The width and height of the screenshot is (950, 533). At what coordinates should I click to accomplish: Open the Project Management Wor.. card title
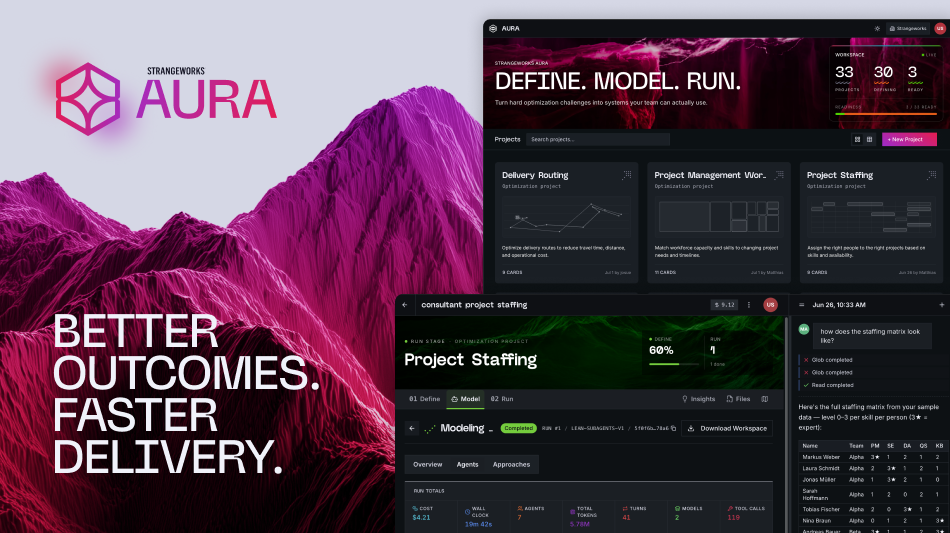pos(710,175)
